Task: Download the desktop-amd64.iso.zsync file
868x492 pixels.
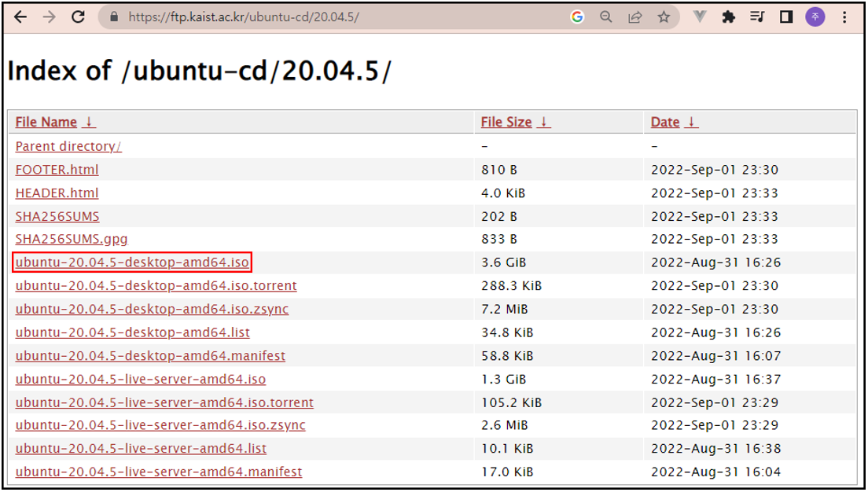Action: pyautogui.click(x=153, y=309)
